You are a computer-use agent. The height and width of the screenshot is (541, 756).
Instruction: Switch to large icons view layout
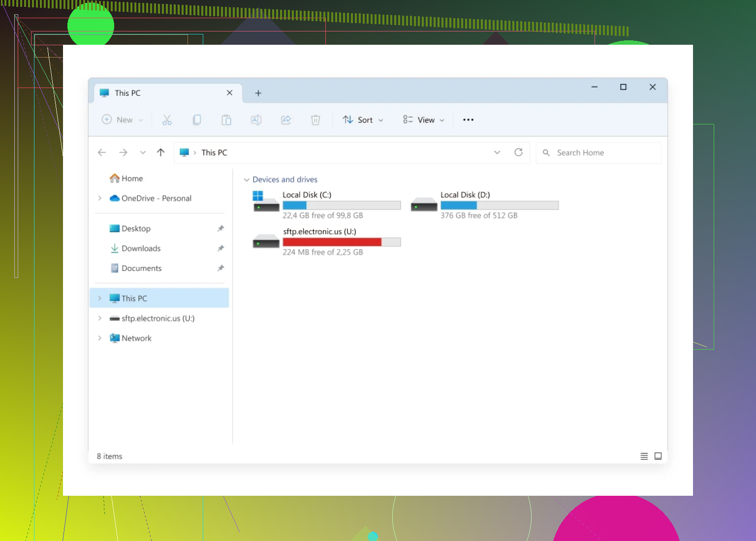pos(658,456)
